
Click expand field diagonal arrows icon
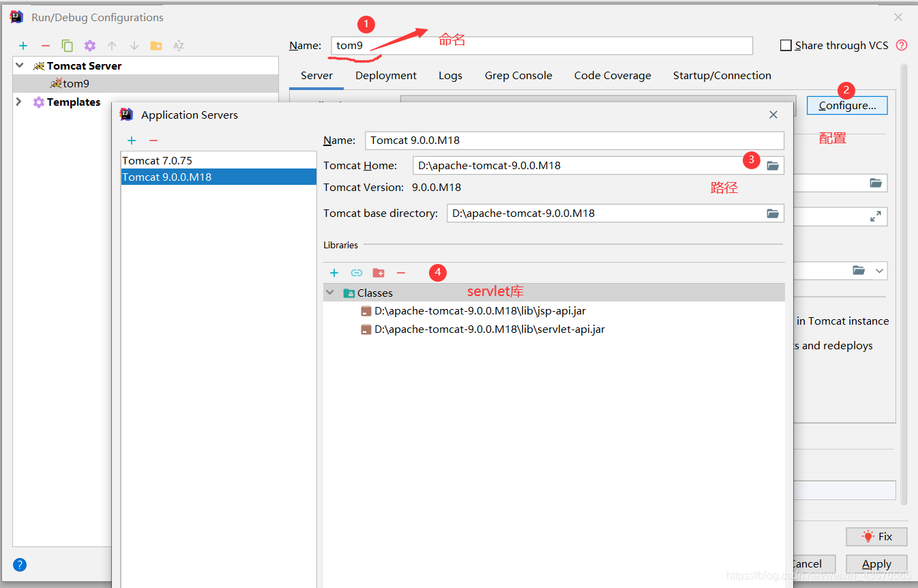click(x=876, y=216)
